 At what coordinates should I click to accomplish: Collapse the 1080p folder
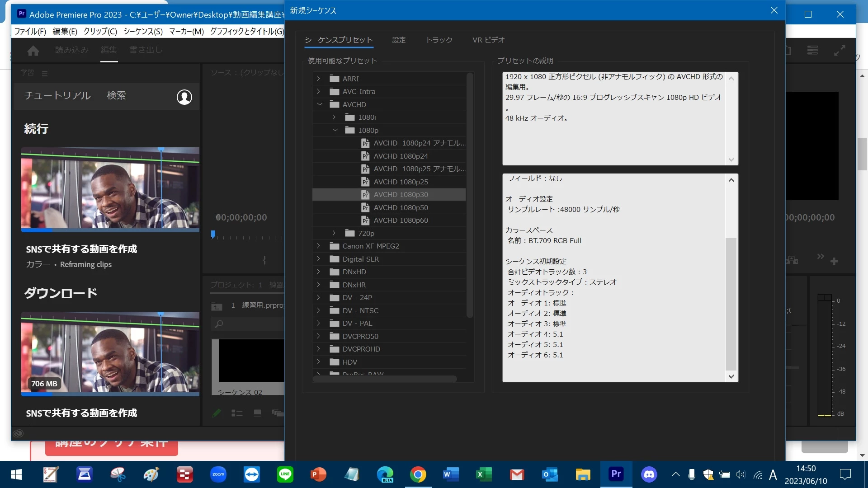pos(335,130)
